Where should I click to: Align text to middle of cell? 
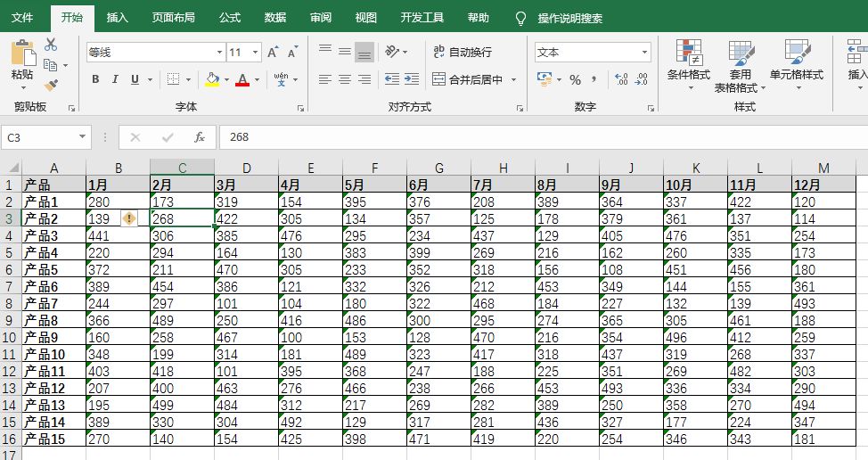click(345, 52)
